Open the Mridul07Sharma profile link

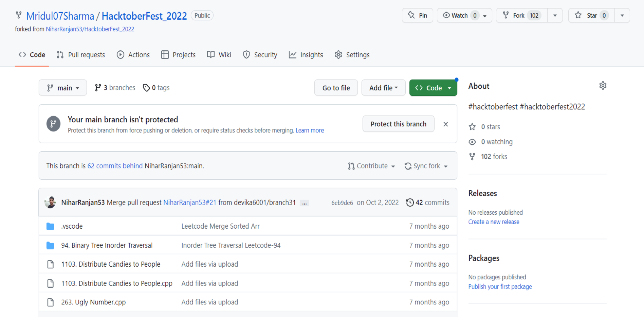(60, 16)
